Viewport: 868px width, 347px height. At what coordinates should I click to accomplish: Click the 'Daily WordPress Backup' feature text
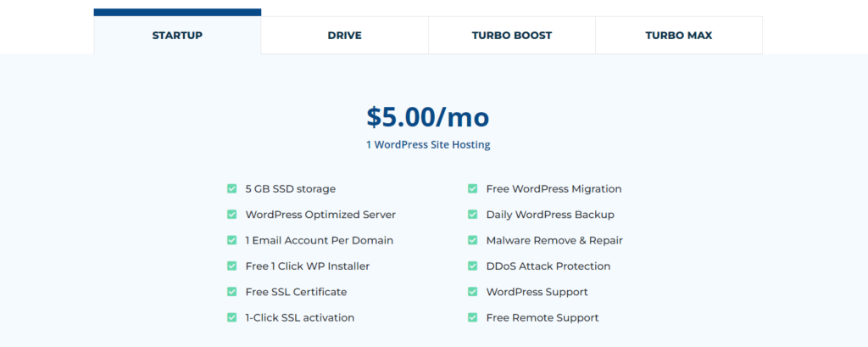pyautogui.click(x=550, y=215)
